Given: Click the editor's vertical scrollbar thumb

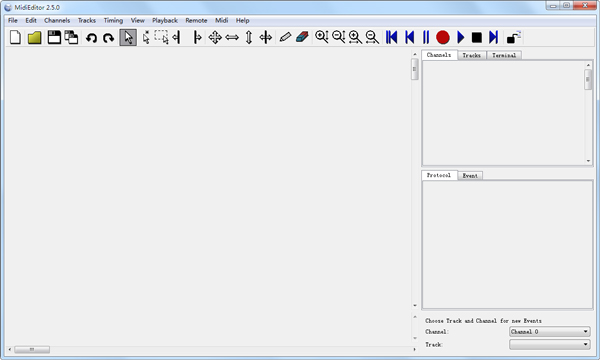Looking at the screenshot, I should click(414, 69).
